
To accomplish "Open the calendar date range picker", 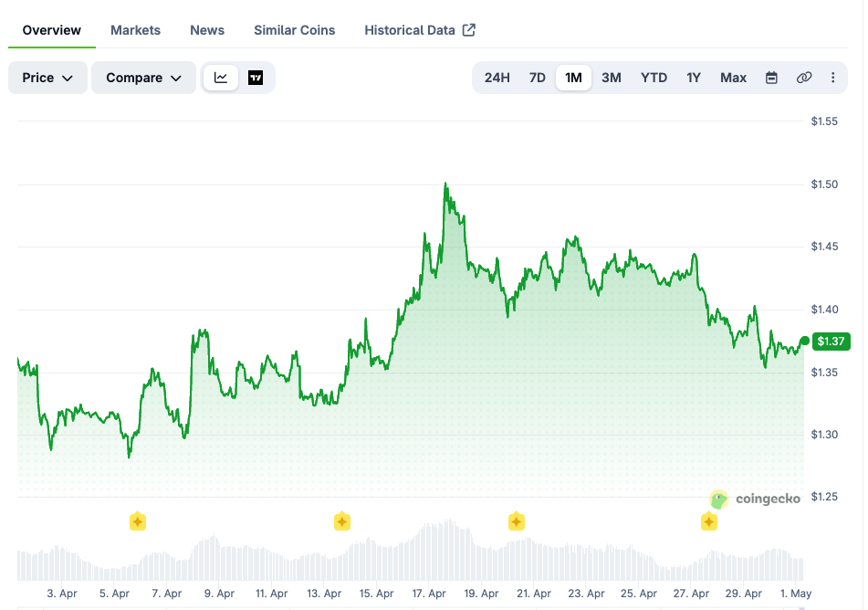I will click(x=771, y=78).
